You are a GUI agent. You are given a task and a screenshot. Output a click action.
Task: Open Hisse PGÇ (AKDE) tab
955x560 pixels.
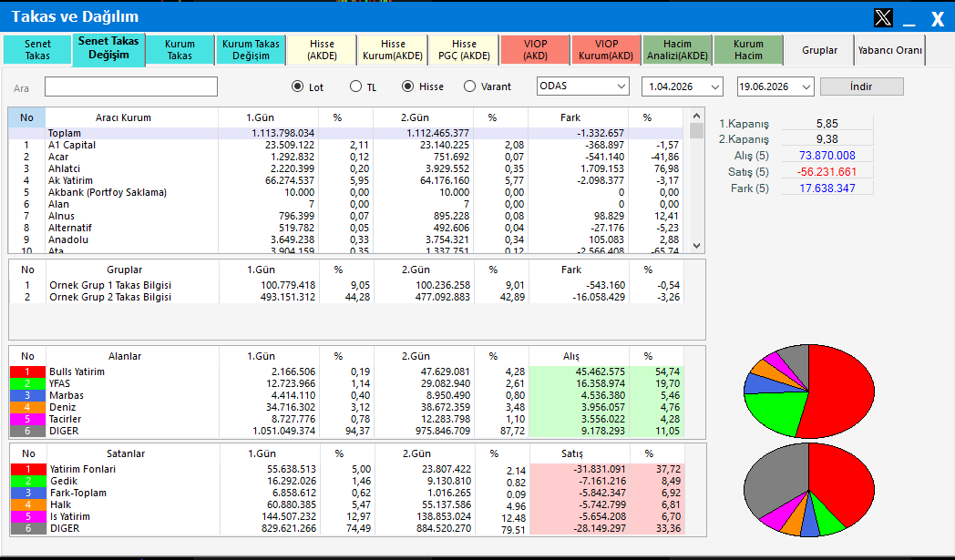(464, 49)
